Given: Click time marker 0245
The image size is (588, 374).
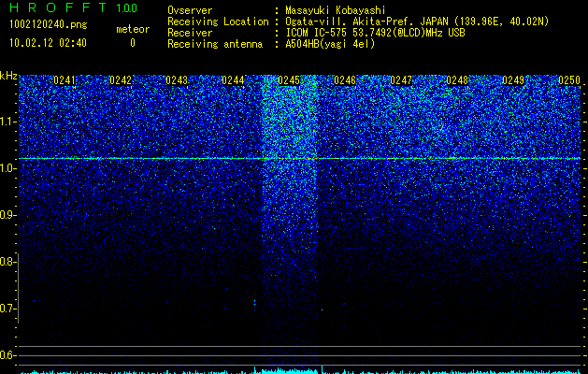Looking at the screenshot, I should tap(289, 80).
